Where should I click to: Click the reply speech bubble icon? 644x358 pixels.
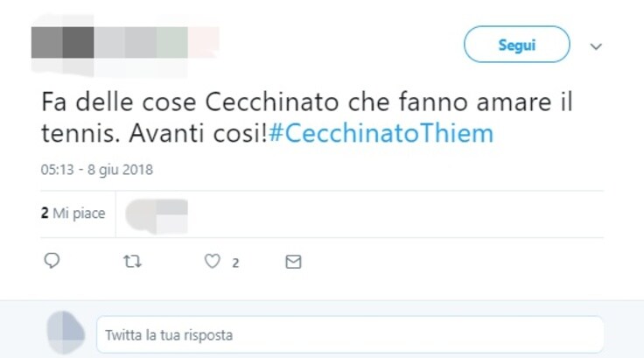pyautogui.click(x=52, y=261)
